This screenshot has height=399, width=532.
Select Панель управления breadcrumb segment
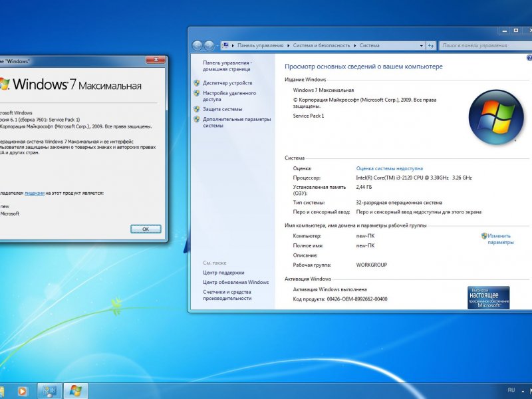pos(260,45)
